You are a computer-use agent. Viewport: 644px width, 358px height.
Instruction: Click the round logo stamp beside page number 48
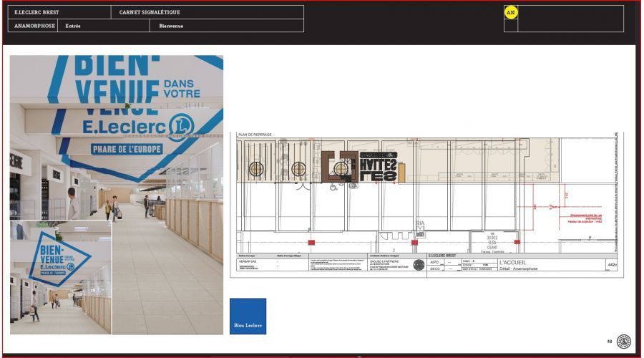point(624,342)
